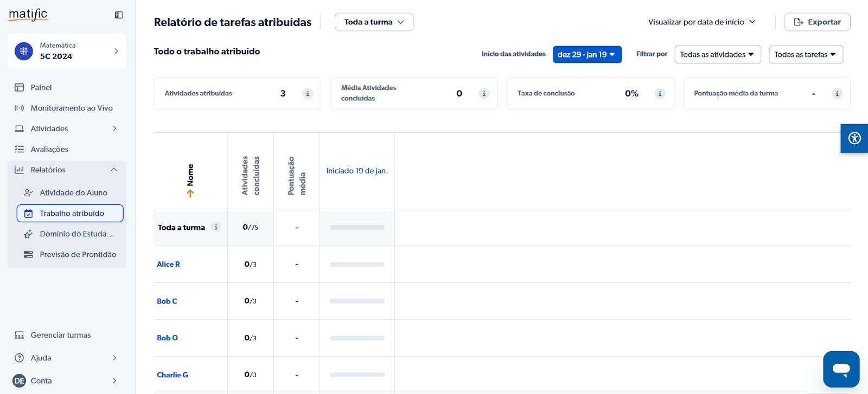Click info icon beside Atividades atribuídas
Viewport: 868px width, 394px height.
(x=308, y=93)
